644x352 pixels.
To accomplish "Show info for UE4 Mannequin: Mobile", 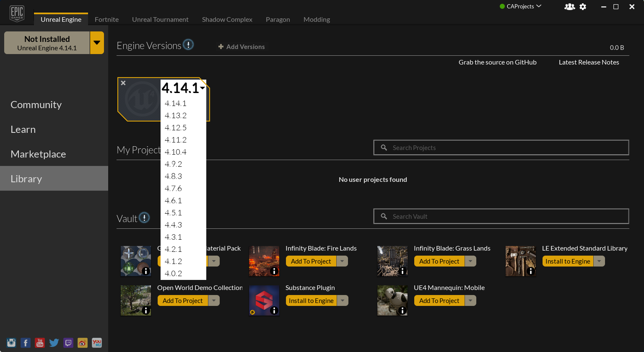I will click(x=402, y=311).
